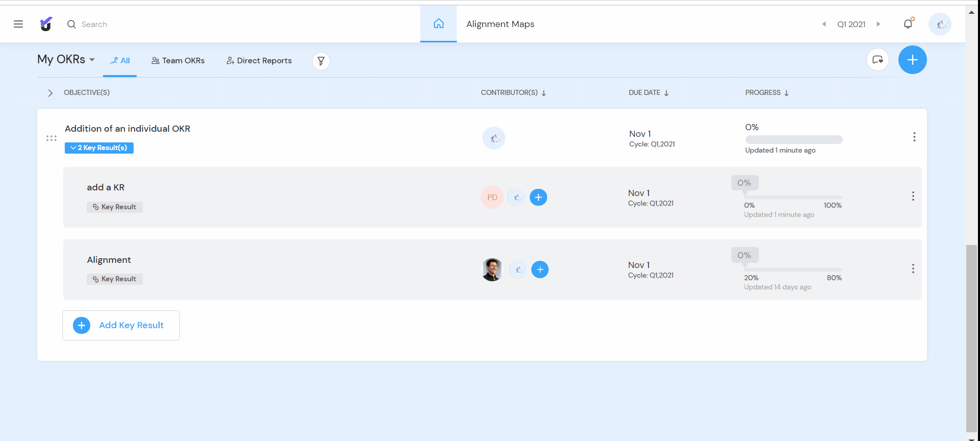Image resolution: width=980 pixels, height=441 pixels.
Task: Go to previous quarter arrow
Action: [x=824, y=24]
